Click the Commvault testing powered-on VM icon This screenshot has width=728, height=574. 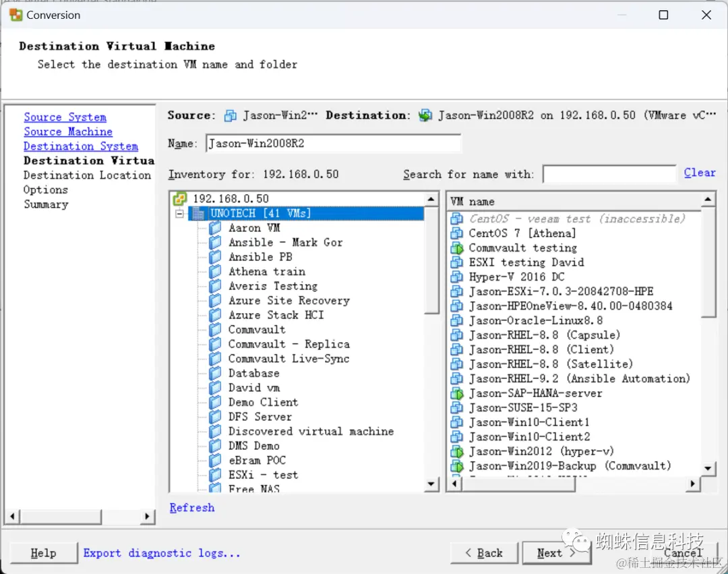tap(457, 248)
